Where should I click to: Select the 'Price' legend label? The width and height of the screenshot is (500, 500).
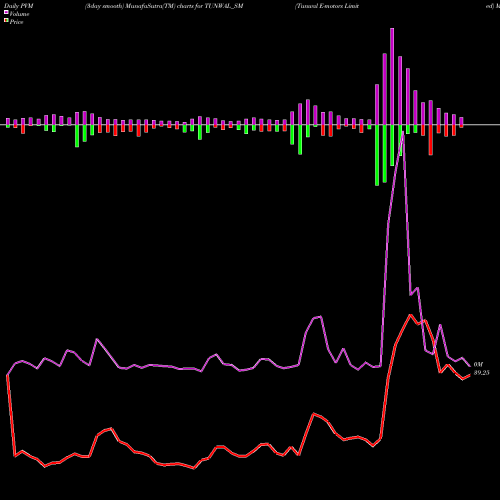[16, 22]
